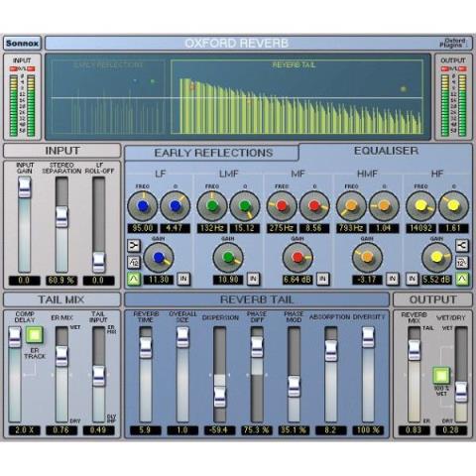Click the Diversity fader handle
The image size is (476, 476).
tap(368, 337)
